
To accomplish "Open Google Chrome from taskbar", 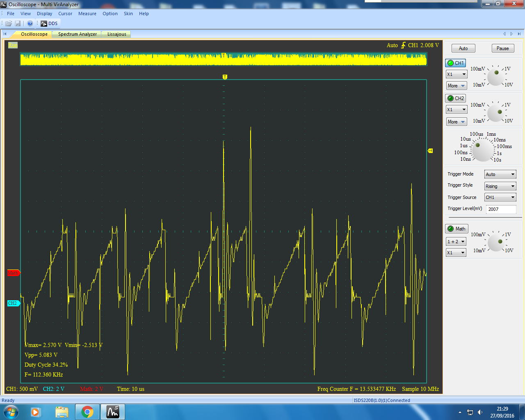I will tap(87, 412).
